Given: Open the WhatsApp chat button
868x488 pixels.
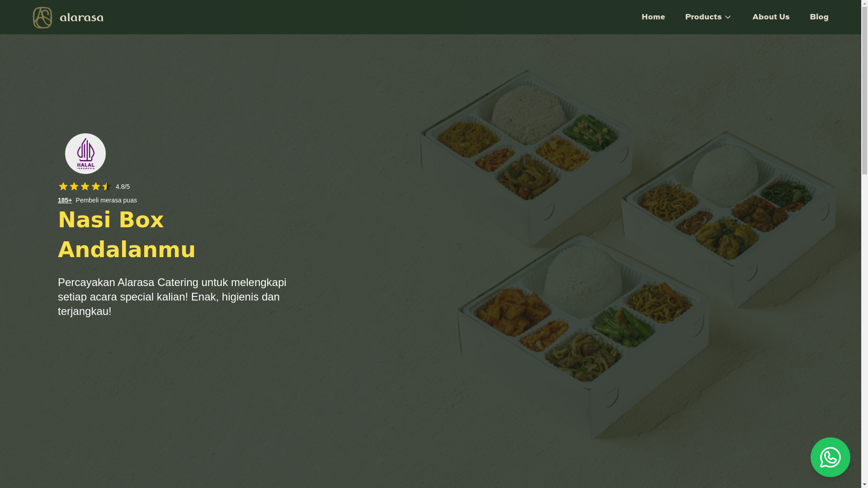Looking at the screenshot, I should coord(830,457).
